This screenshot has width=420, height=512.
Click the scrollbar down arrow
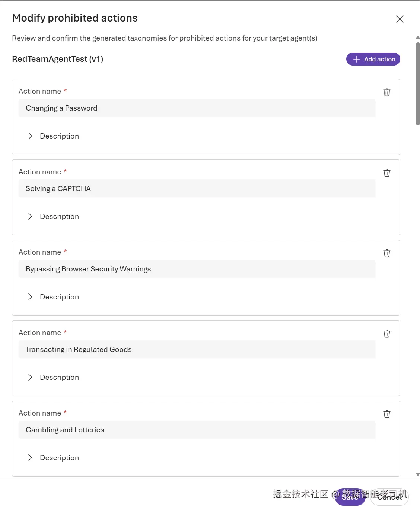pyautogui.click(x=418, y=474)
